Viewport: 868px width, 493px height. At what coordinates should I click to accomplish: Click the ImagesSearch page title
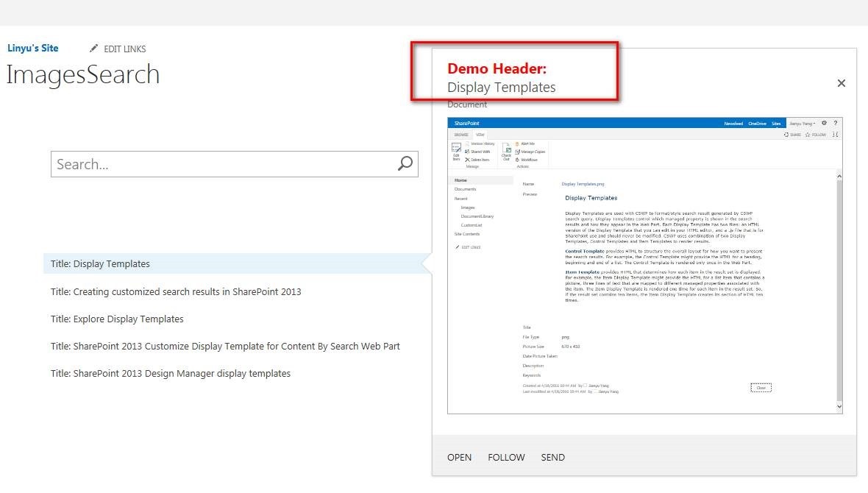click(x=83, y=74)
